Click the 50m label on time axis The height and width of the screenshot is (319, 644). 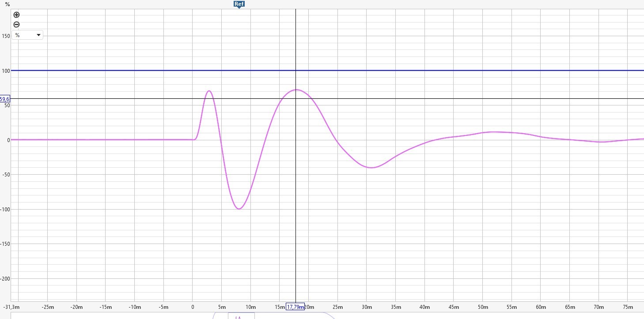482,307
